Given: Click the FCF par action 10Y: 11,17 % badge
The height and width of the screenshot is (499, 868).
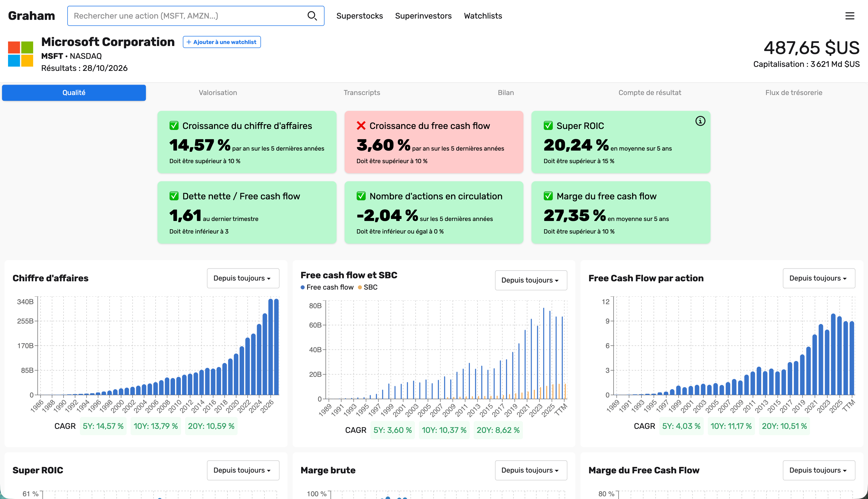Looking at the screenshot, I should pyautogui.click(x=731, y=426).
